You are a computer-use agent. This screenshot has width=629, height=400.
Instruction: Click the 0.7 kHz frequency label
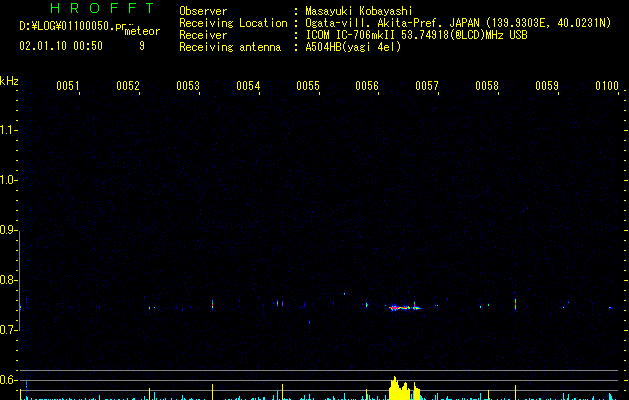8,330
